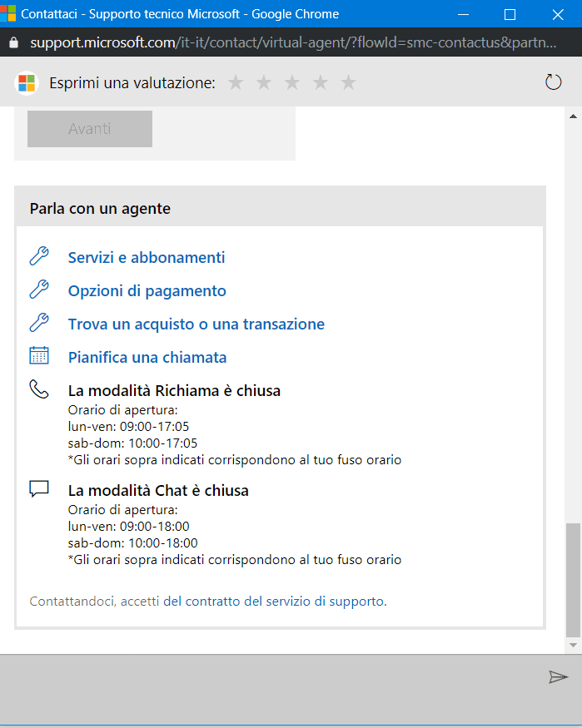Click the Avanti button
582x728 pixels.
[90, 129]
